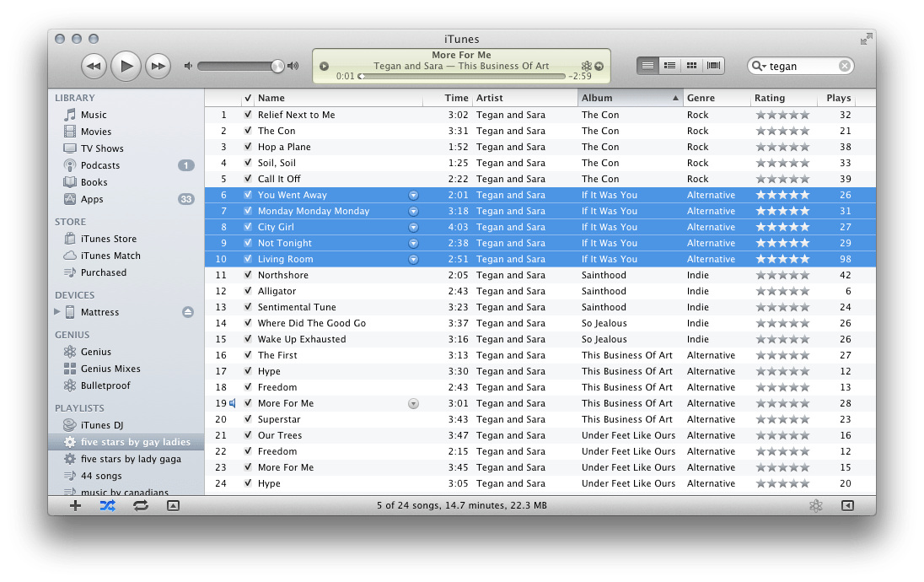This screenshot has width=924, height=582.
Task: Clear the tegan search query
Action: pos(843,65)
